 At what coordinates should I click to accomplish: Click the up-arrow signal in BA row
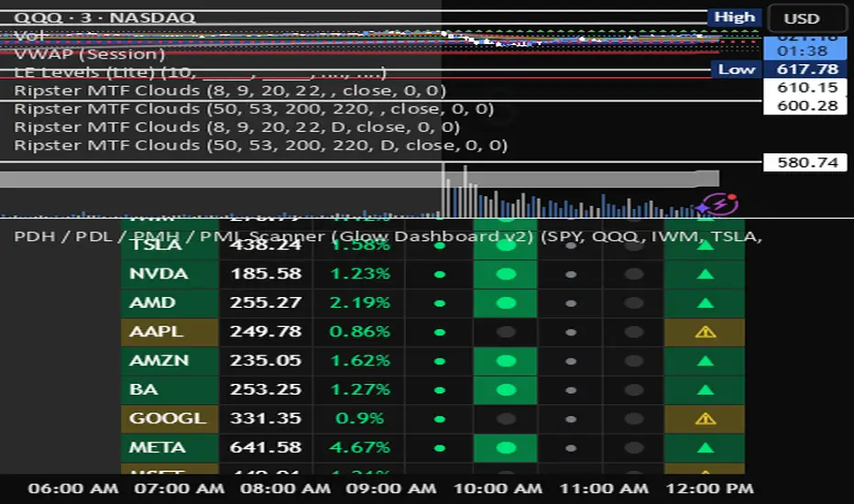tap(706, 389)
